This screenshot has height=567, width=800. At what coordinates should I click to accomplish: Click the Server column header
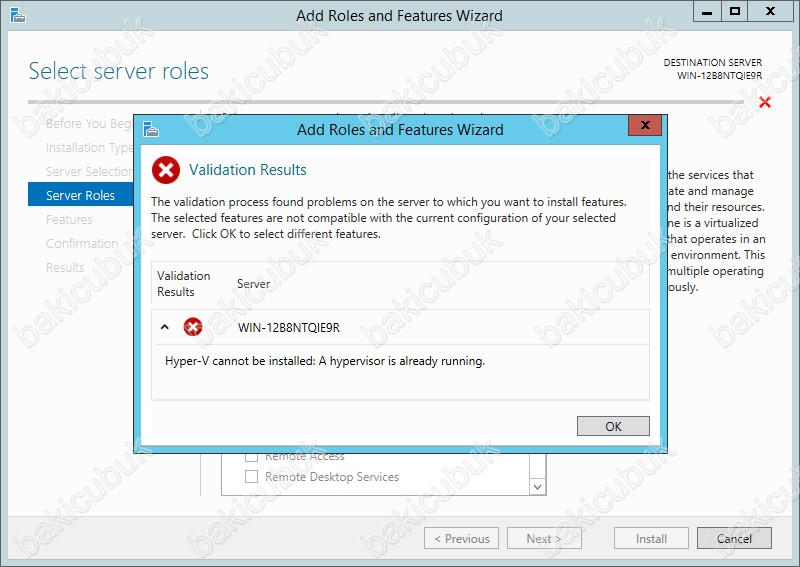coord(253,284)
